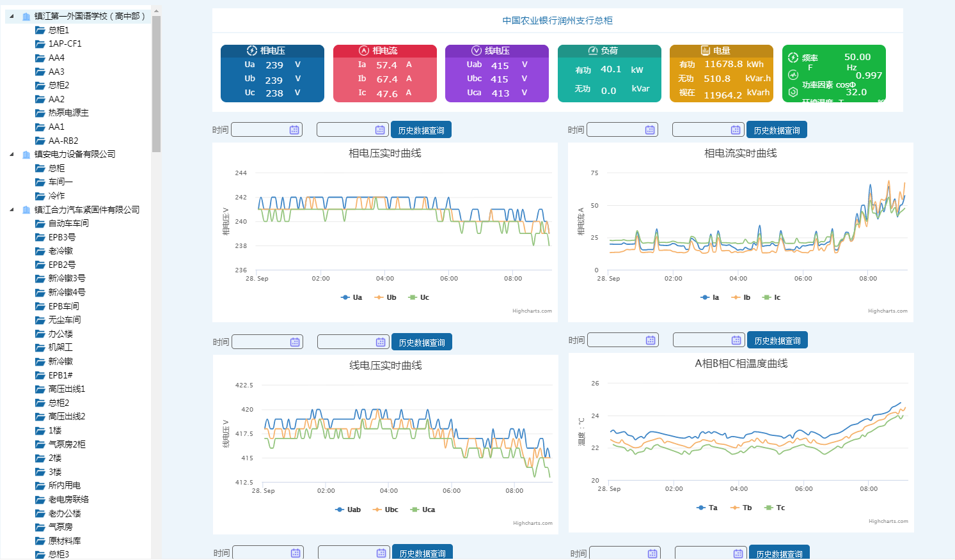Hide Ib series in phase current chart
The width and height of the screenshot is (955, 560).
(741, 297)
